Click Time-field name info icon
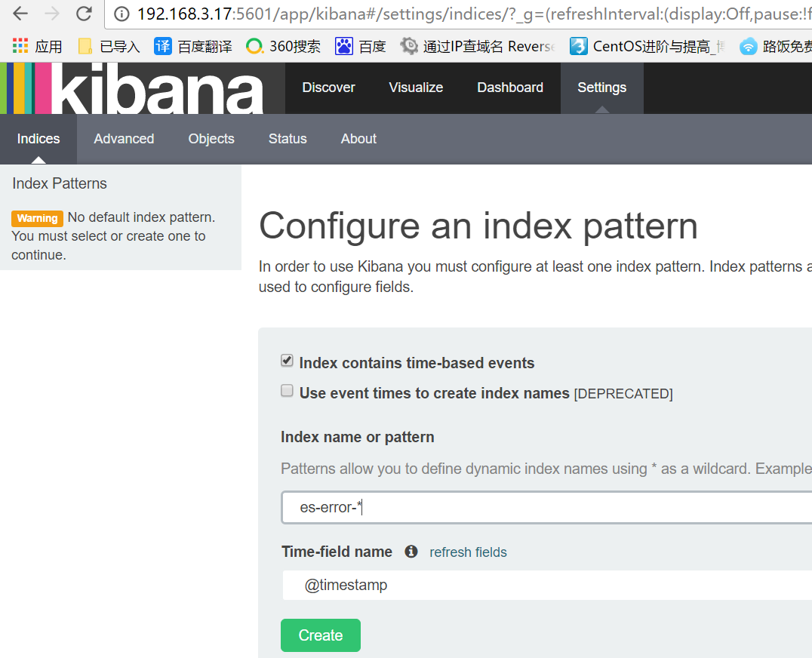The height and width of the screenshot is (658, 812). [411, 552]
